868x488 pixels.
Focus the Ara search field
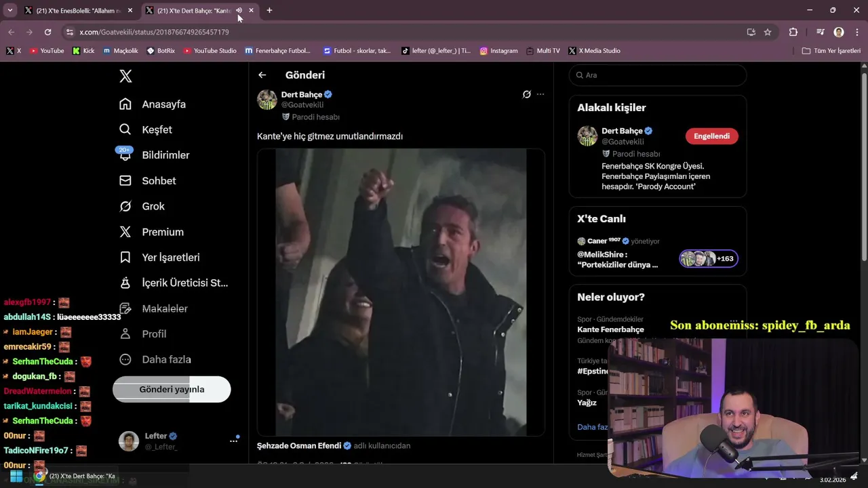pos(658,75)
